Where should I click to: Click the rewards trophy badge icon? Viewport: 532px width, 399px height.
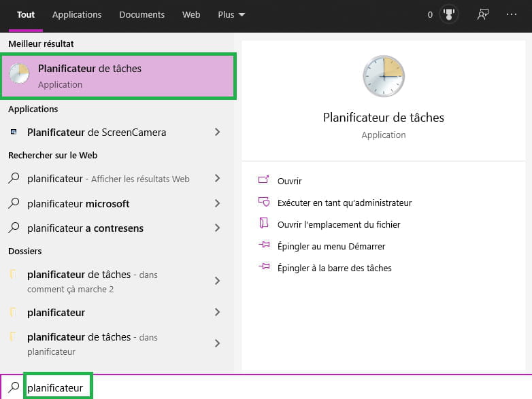pyautogui.click(x=448, y=14)
